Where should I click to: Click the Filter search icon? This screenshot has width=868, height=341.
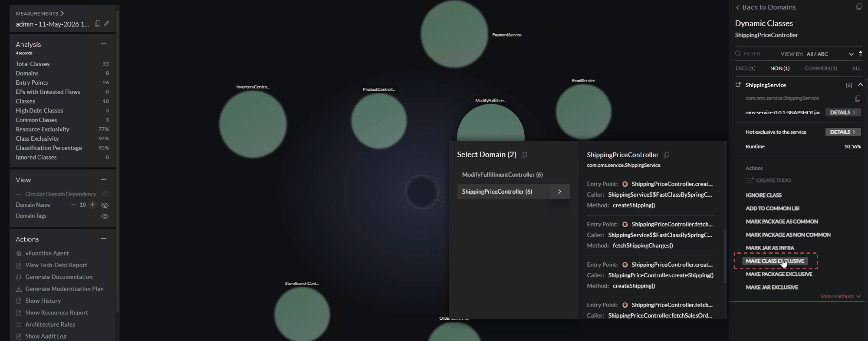pyautogui.click(x=738, y=53)
